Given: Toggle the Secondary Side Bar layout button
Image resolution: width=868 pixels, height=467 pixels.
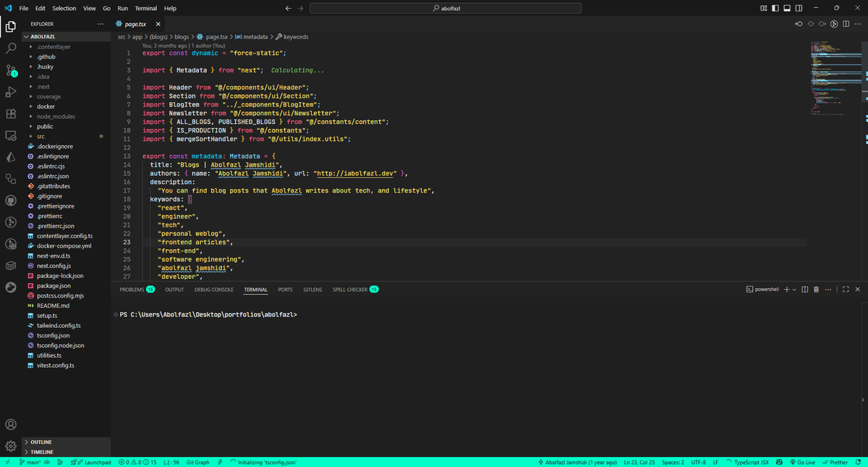Looking at the screenshot, I should [799, 8].
